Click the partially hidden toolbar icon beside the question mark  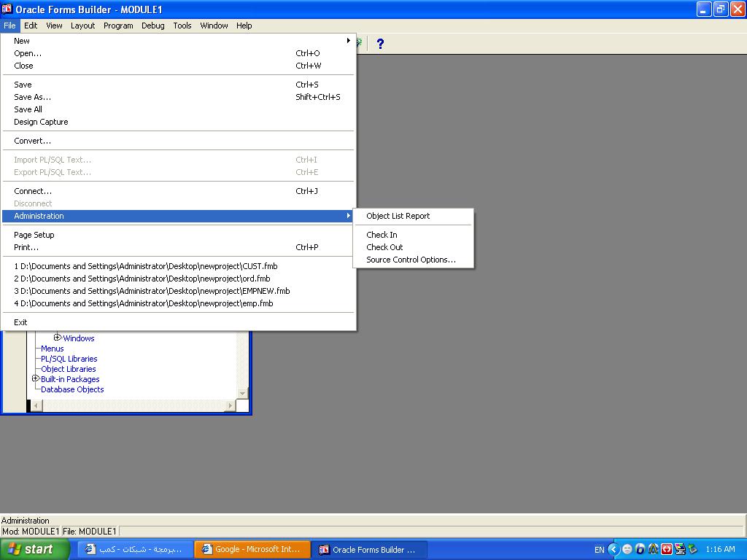(359, 43)
